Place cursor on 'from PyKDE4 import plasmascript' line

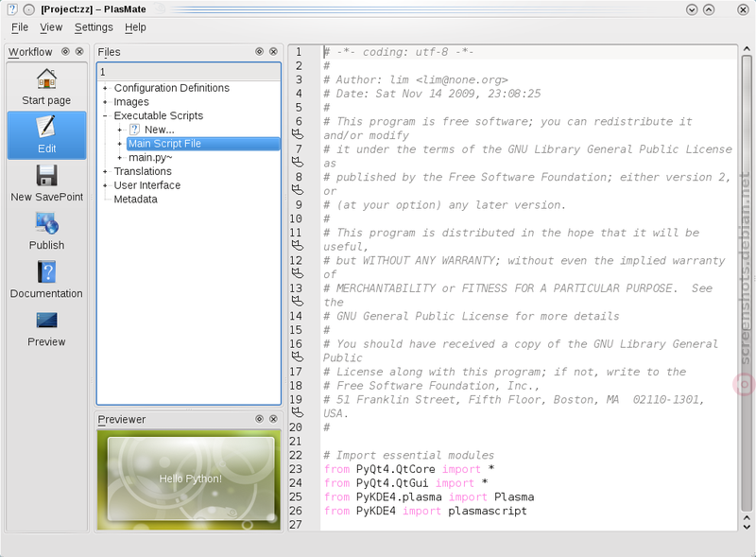click(425, 511)
